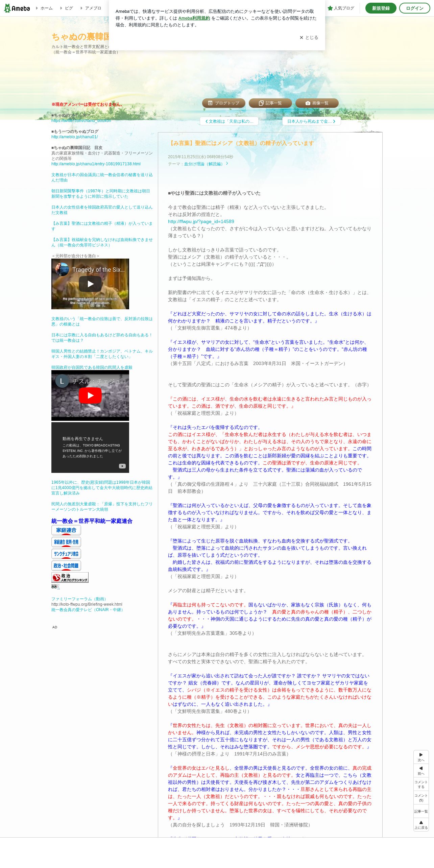Open 文教祖が日本の国会議員に秘書を送り込んだ理由
The height and width of the screenshot is (868, 434).
coord(102,177)
